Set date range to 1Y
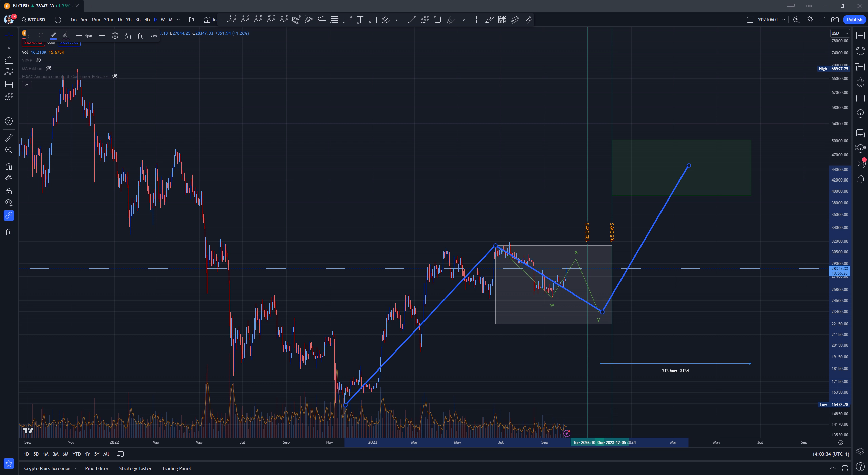The width and height of the screenshot is (868, 475). click(x=87, y=454)
